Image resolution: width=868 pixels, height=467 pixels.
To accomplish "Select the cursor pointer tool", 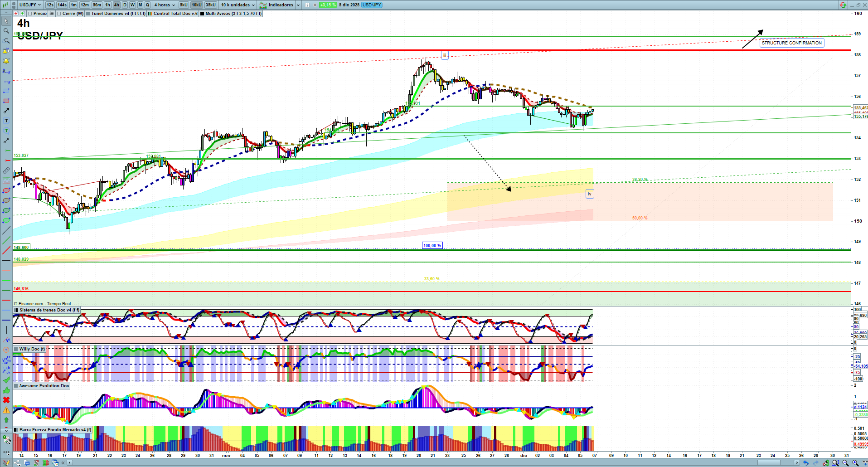I will (6, 21).
